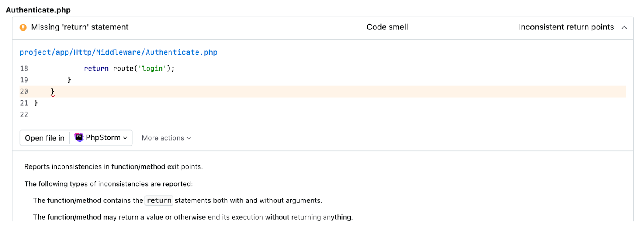Click the orange warning severity icon
This screenshot has width=644, height=231.
23,27
